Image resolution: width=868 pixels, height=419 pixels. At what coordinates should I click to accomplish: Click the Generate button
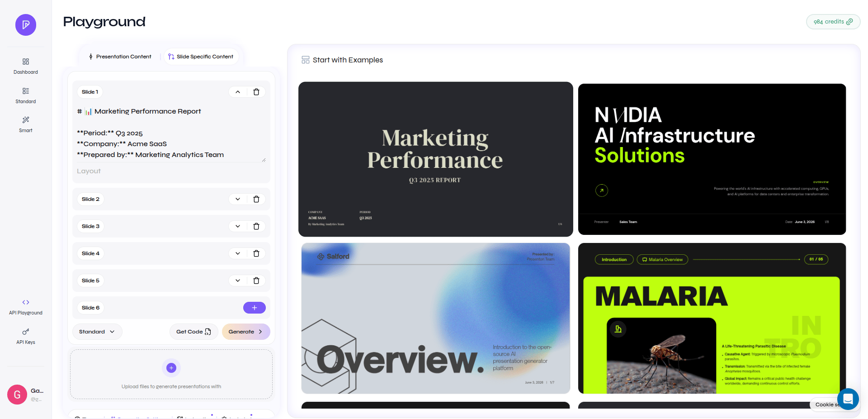click(x=246, y=332)
